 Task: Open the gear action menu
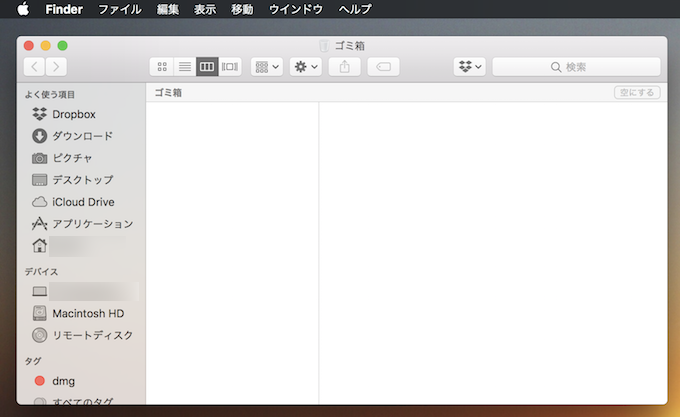[x=305, y=67]
